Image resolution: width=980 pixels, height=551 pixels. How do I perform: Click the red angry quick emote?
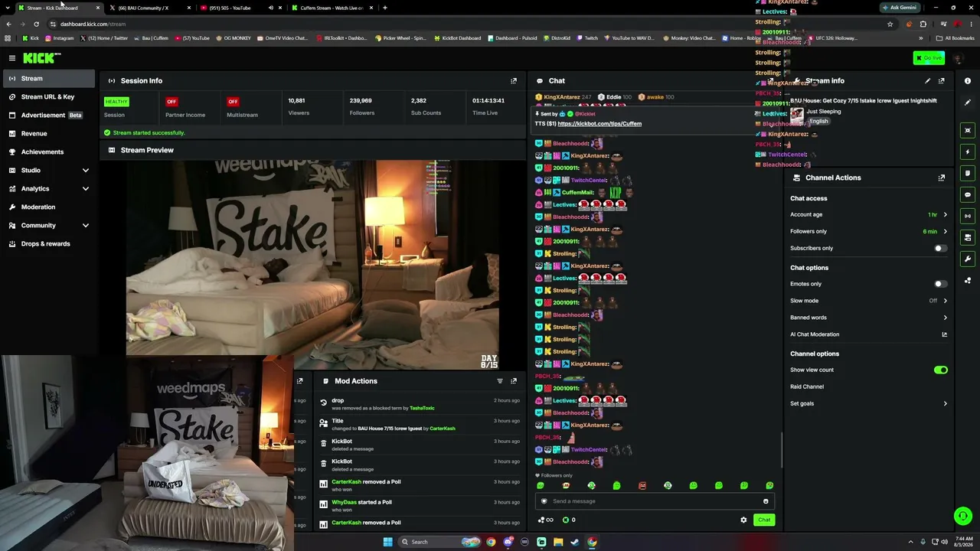pyautogui.click(x=642, y=485)
